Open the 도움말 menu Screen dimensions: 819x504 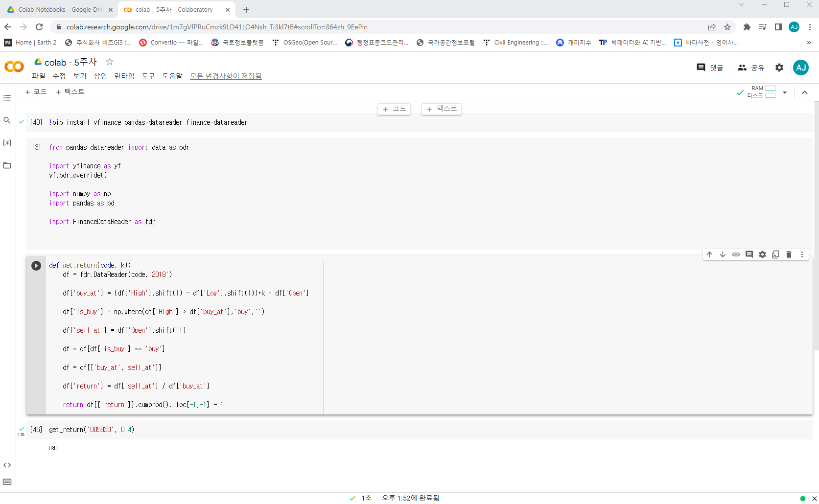click(172, 76)
